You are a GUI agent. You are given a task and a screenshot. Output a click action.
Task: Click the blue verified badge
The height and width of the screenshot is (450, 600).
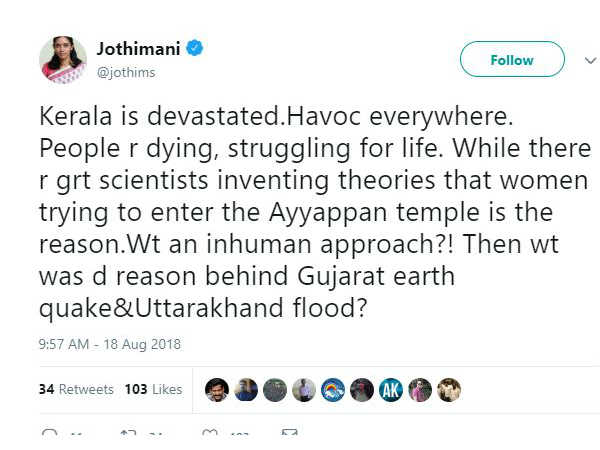click(195, 48)
